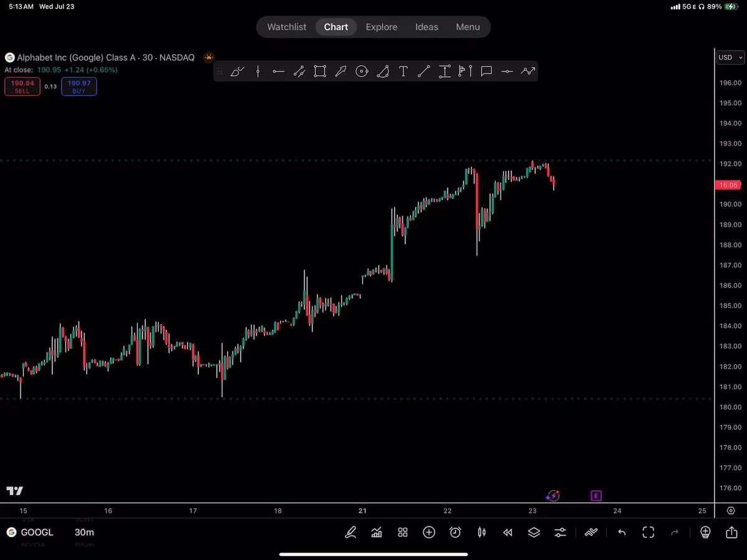Image resolution: width=747 pixels, height=560 pixels.
Task: Open the object tree layers icon
Action: click(x=534, y=533)
